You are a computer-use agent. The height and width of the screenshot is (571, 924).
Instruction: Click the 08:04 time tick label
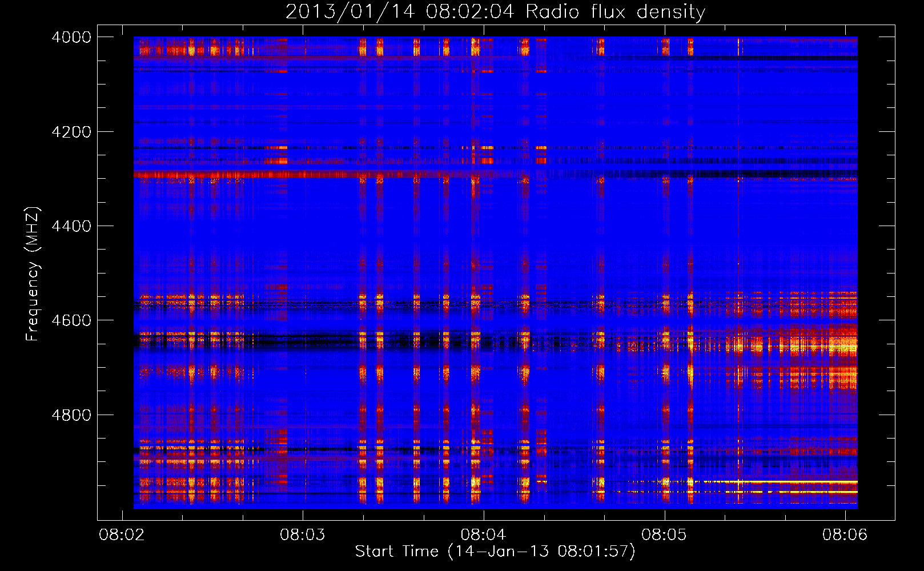[x=484, y=535]
